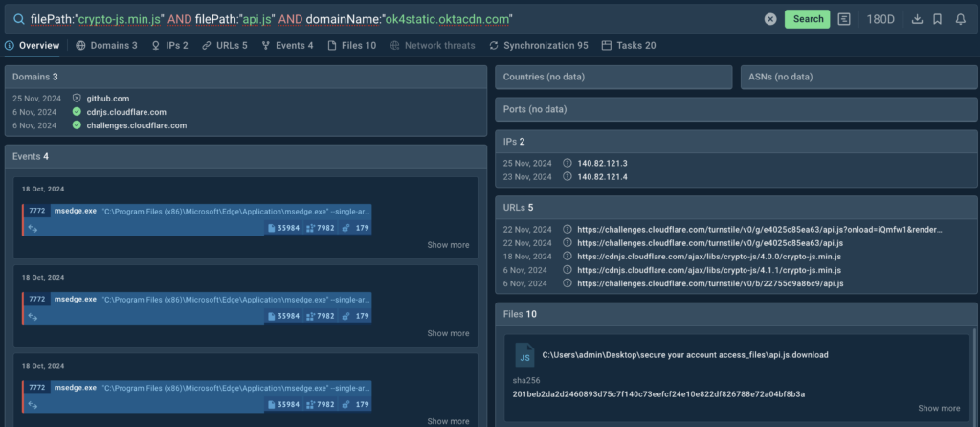Expand first event with Show more
Viewport: 980px width, 427px height.
point(448,245)
